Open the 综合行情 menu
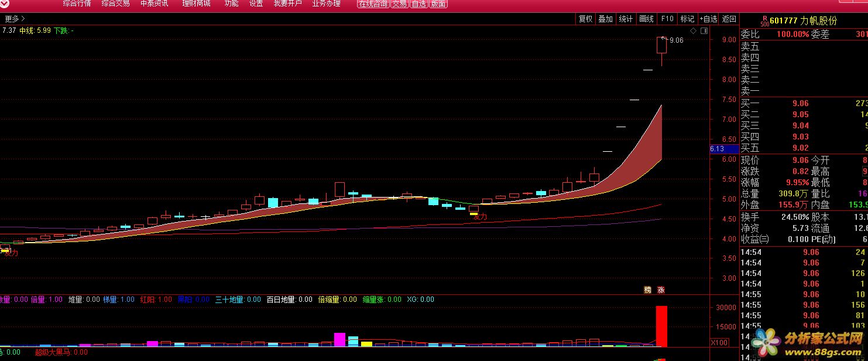 tap(77, 4)
